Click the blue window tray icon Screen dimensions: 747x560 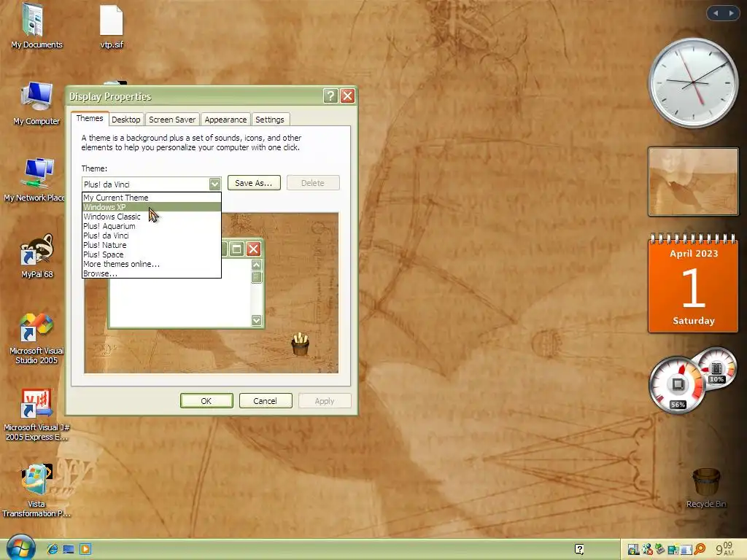point(686,550)
